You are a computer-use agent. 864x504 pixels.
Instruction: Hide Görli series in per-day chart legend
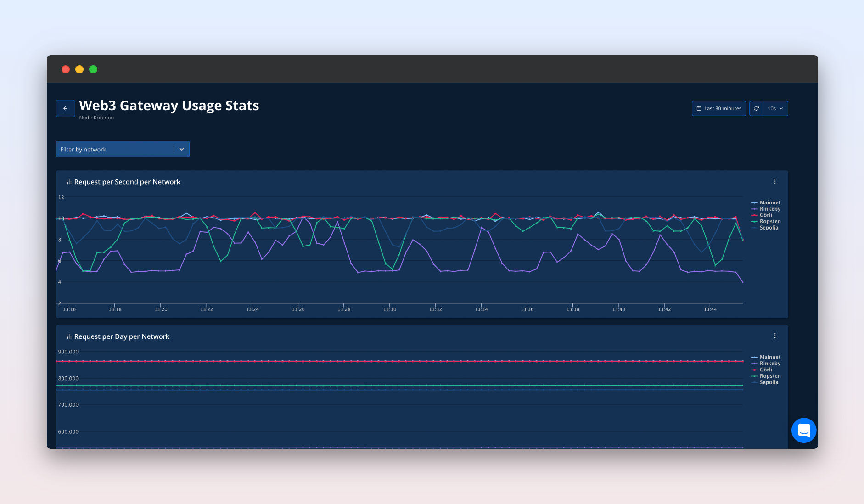click(x=766, y=370)
